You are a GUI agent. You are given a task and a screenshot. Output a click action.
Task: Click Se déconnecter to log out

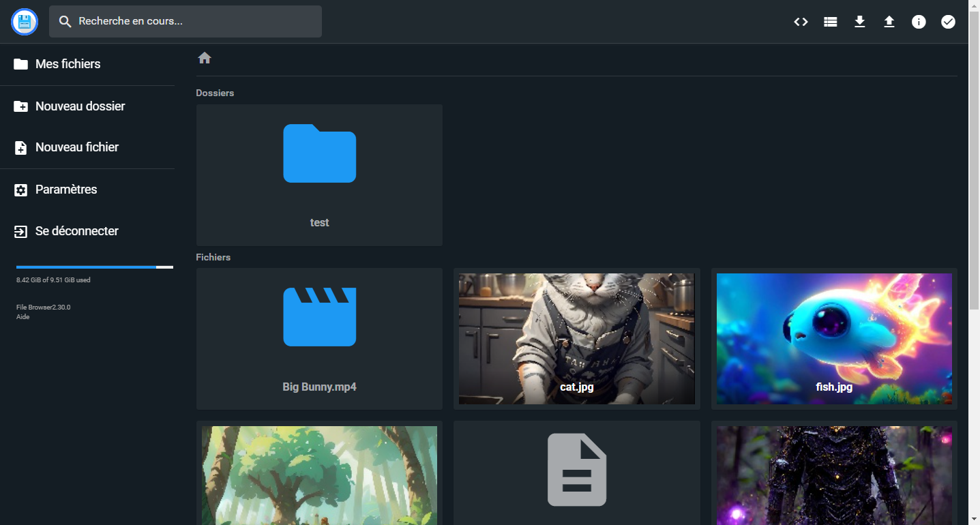(76, 231)
